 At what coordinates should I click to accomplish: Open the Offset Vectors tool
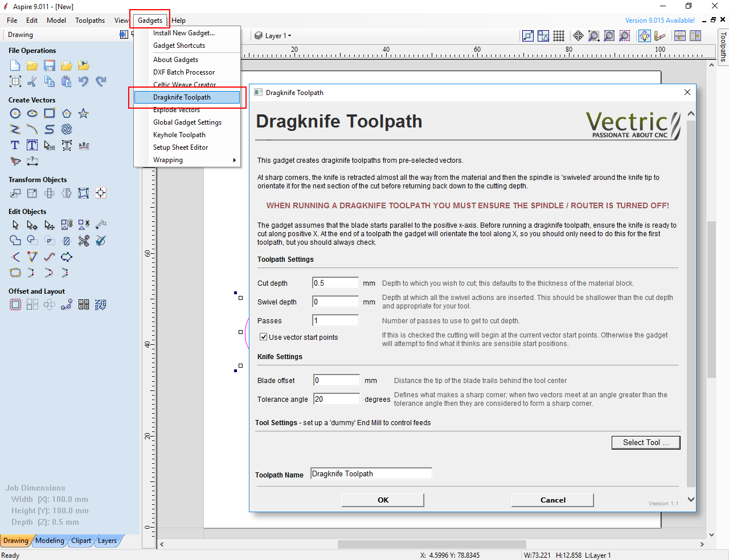pos(15,304)
